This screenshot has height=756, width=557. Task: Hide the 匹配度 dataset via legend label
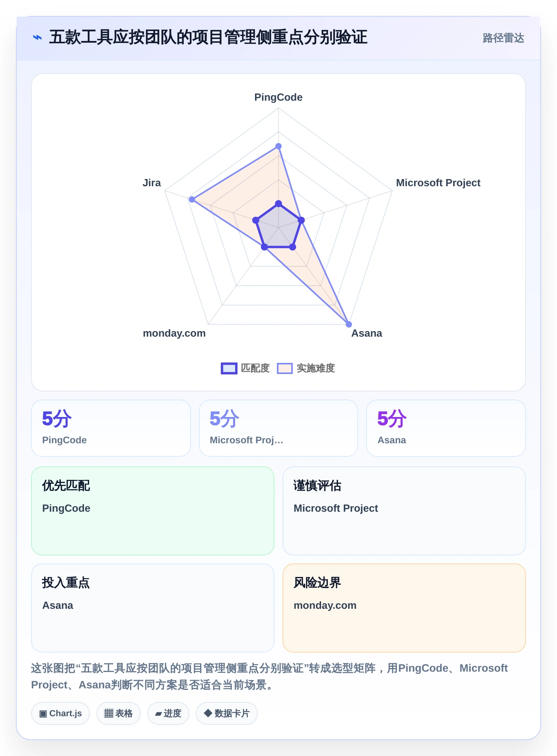(255, 368)
